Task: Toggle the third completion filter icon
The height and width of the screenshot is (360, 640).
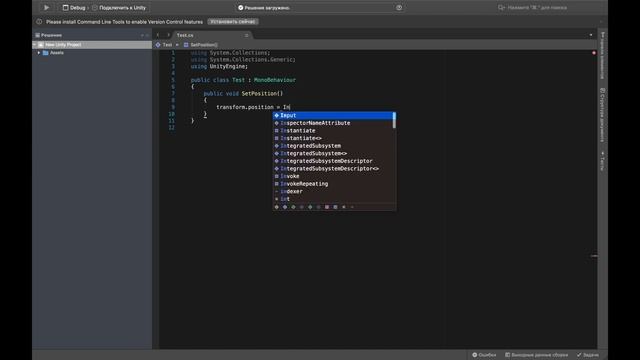Action: click(x=293, y=207)
